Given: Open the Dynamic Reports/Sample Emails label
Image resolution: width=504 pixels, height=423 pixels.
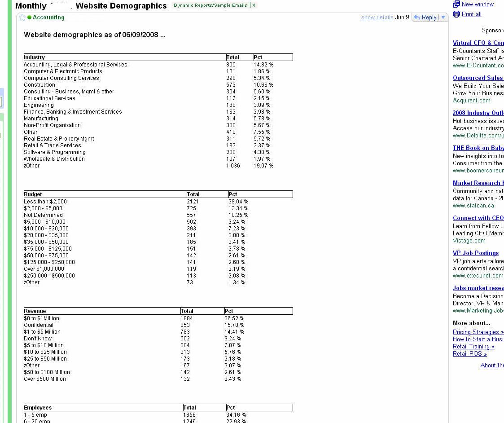Looking at the screenshot, I should click(210, 5).
